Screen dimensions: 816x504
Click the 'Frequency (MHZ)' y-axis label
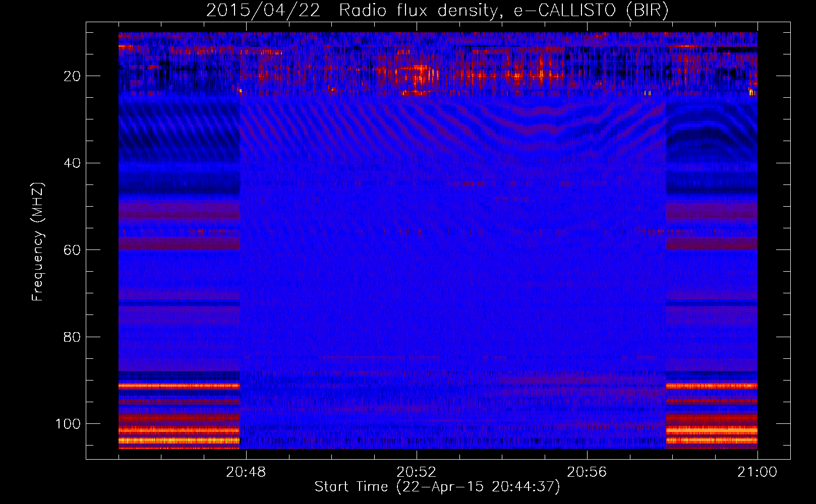coord(38,242)
